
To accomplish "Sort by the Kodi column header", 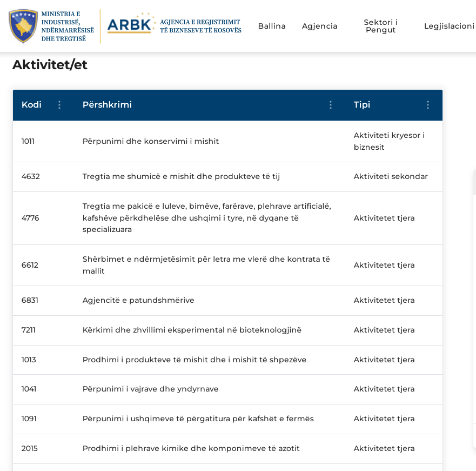I will pyautogui.click(x=31, y=105).
